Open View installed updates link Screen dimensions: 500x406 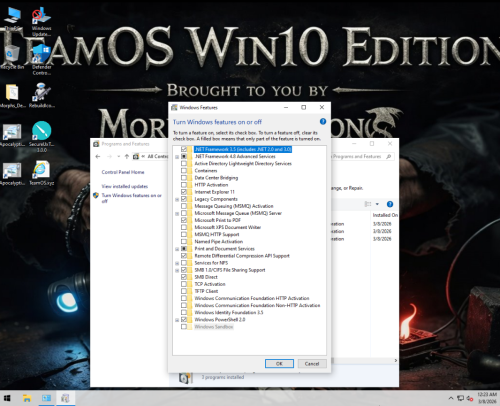[124, 186]
